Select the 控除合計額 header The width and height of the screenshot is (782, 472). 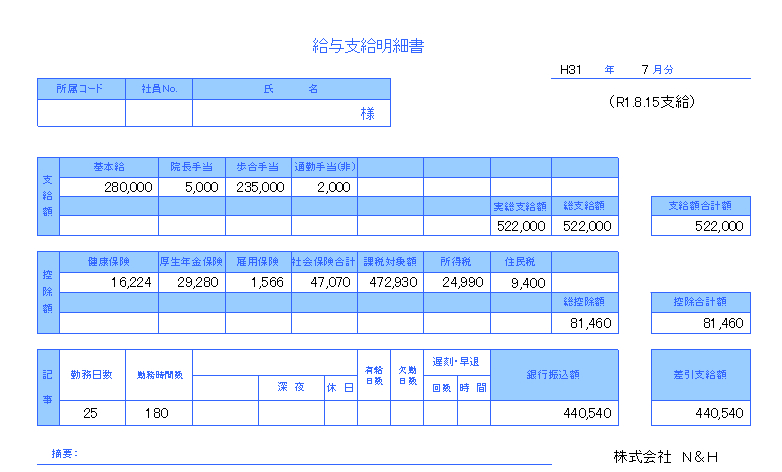pos(701,302)
